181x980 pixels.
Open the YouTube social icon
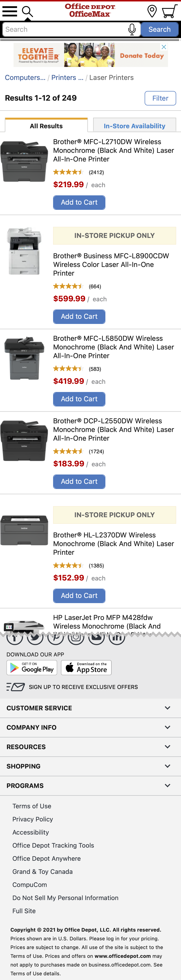[x=96, y=637]
